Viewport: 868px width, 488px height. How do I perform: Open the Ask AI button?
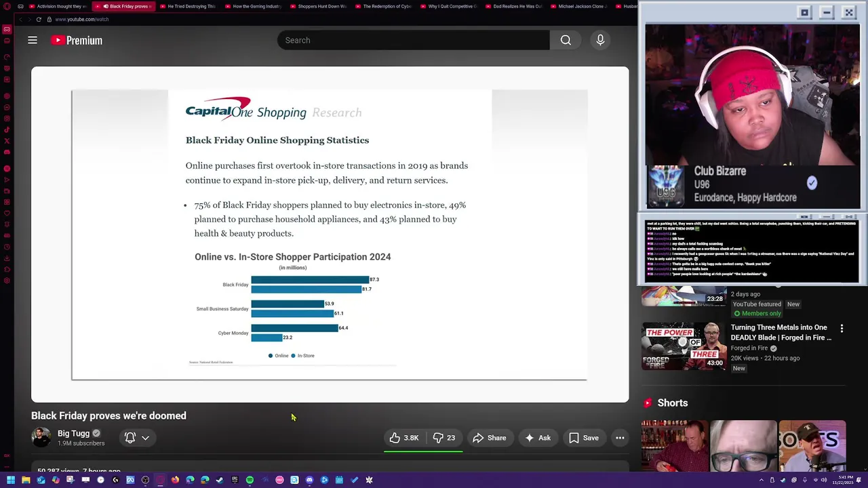click(x=538, y=438)
